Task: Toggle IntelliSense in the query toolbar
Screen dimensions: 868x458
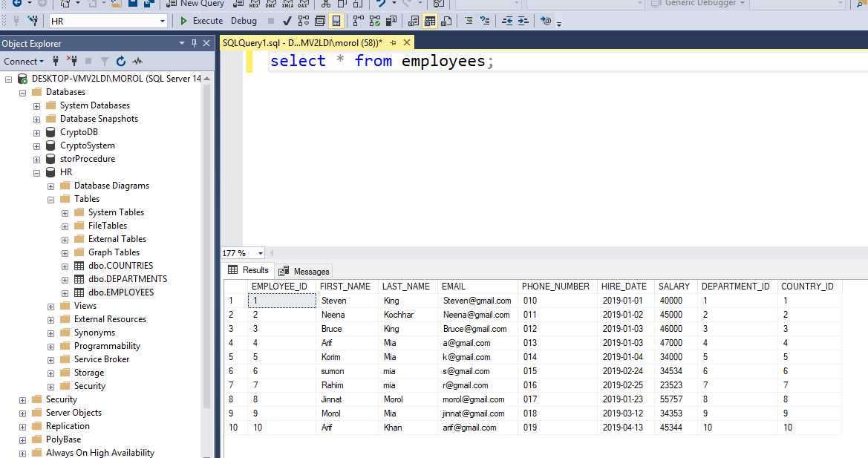Action: (336, 20)
